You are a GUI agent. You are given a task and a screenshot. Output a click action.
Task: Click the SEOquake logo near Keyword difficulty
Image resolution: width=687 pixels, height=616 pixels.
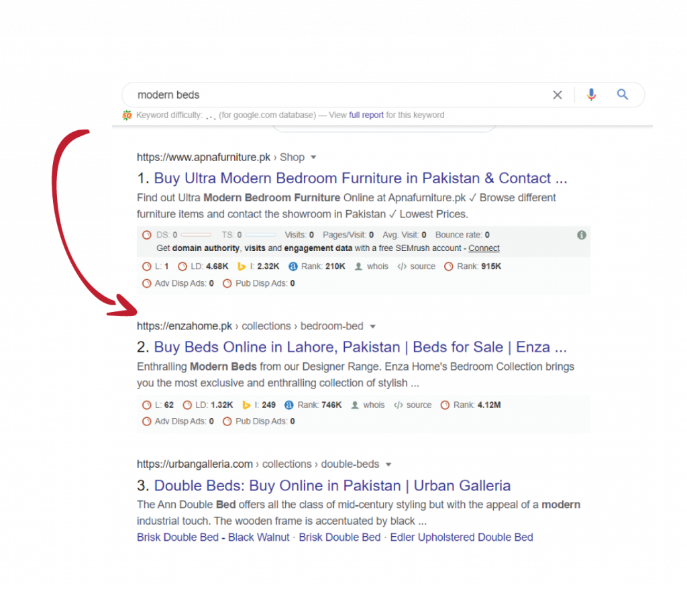127,115
